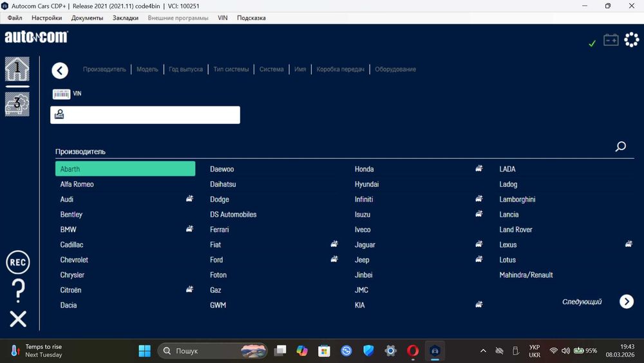Screen dimensions: 644x363
Task: Go to next page with arrow button
Action: coord(627,302)
